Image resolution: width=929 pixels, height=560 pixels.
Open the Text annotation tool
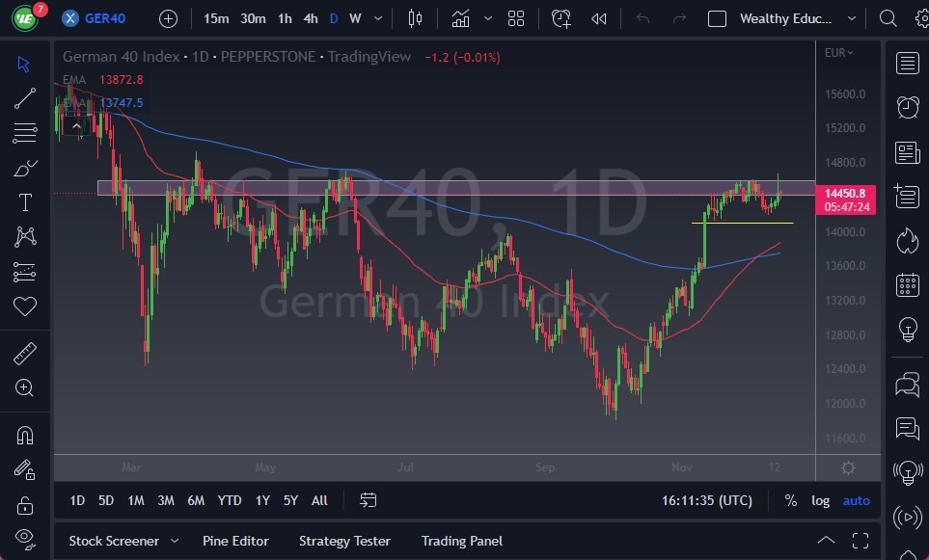pos(25,202)
